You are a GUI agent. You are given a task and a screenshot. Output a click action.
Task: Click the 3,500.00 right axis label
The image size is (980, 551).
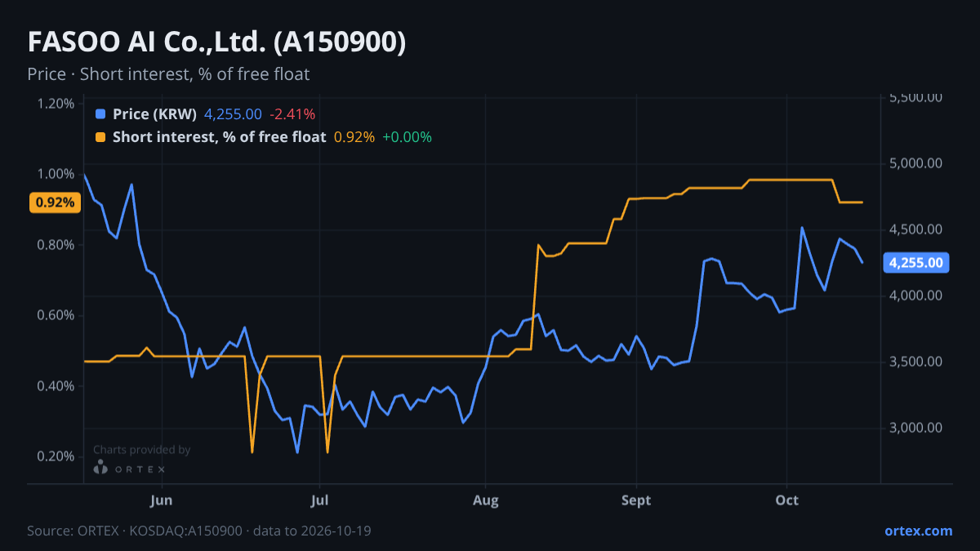click(915, 362)
